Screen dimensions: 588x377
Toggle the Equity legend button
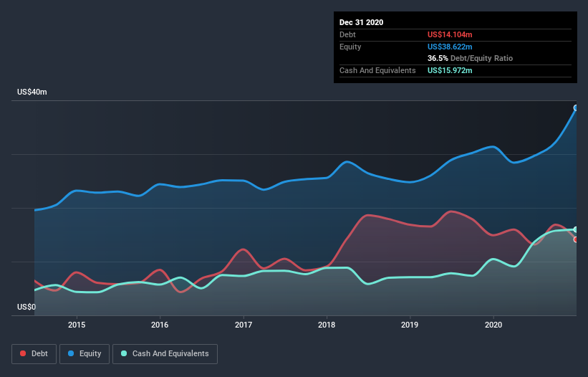point(85,354)
